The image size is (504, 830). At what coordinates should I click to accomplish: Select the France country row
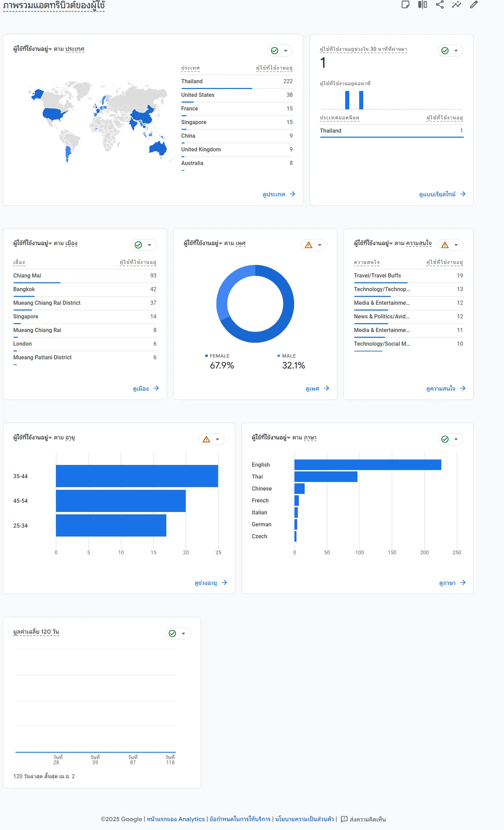pyautogui.click(x=237, y=109)
